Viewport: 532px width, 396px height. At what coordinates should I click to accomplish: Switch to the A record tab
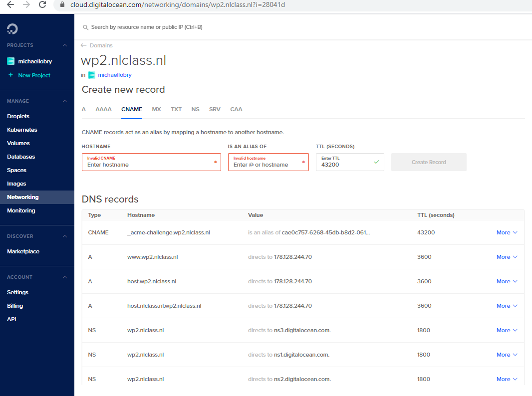pos(84,109)
